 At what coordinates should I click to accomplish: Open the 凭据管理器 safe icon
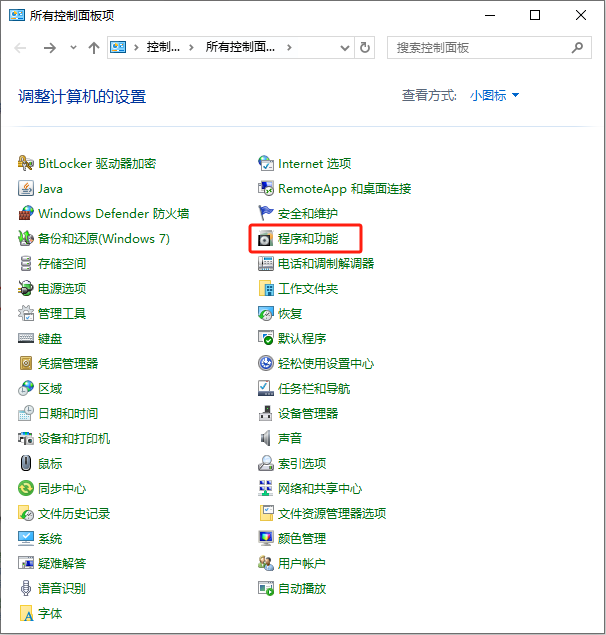tap(26, 363)
